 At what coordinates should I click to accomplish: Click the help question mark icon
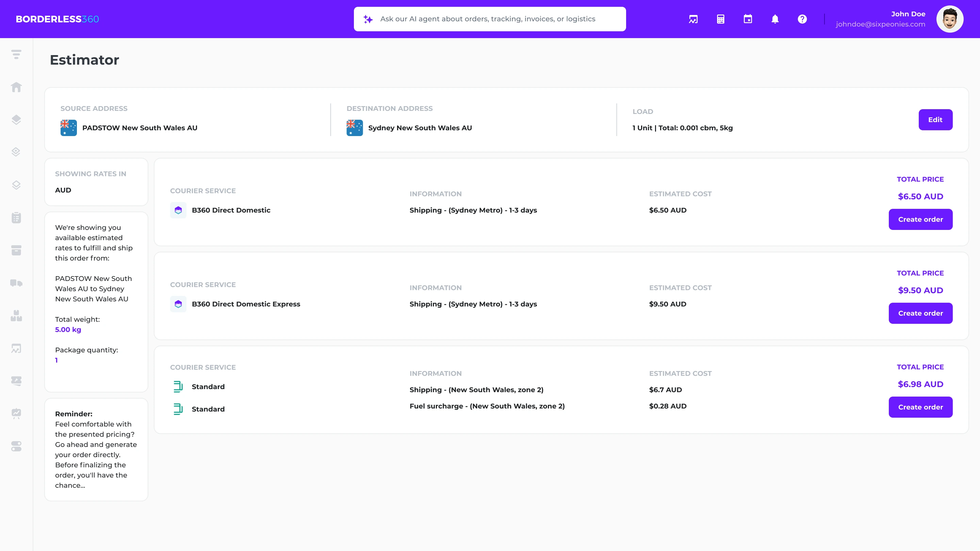coord(802,19)
